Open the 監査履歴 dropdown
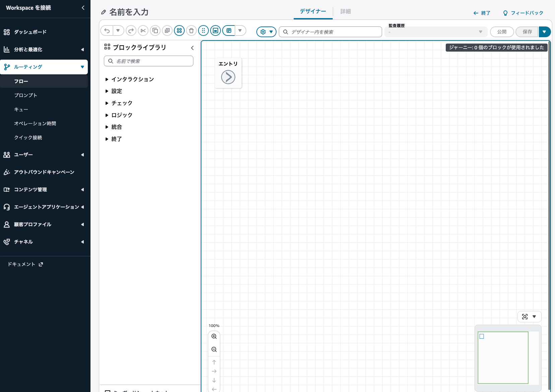 point(436,32)
